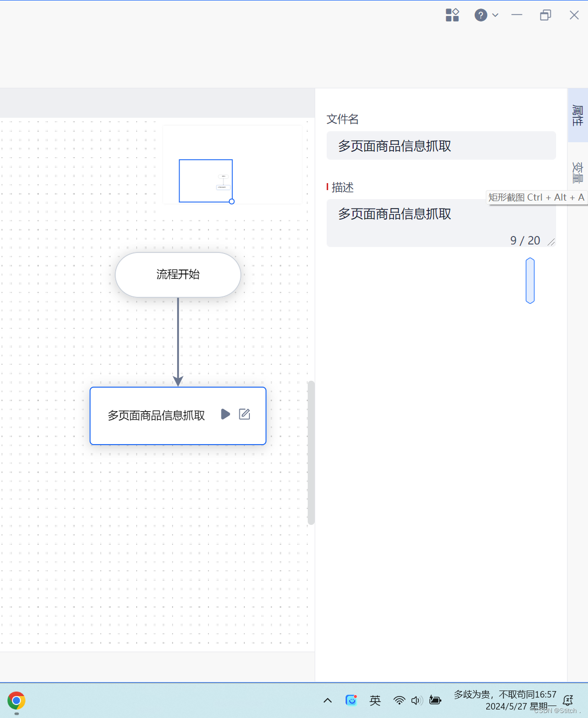This screenshot has height=718, width=588.
Task: Click the 文件名 text input field
Action: 441,146
